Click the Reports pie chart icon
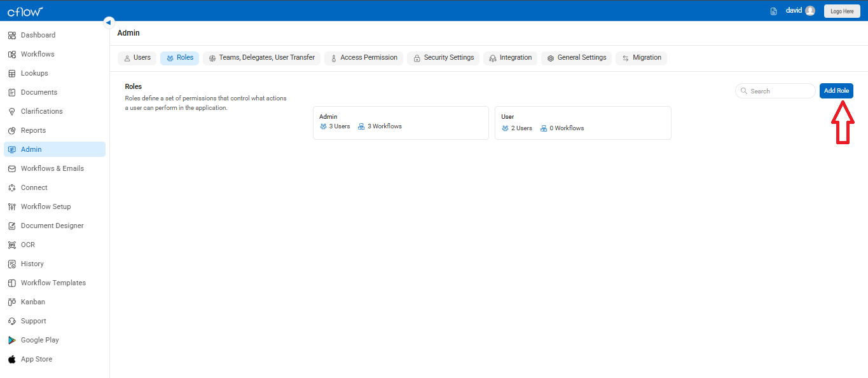 coord(12,130)
